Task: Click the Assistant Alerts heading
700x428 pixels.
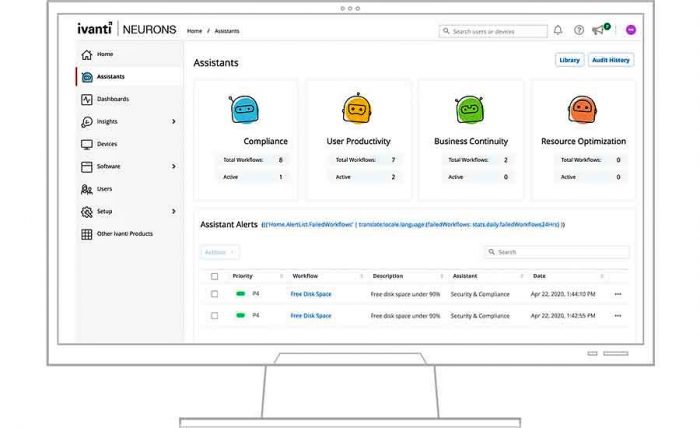Action: pos(229,224)
